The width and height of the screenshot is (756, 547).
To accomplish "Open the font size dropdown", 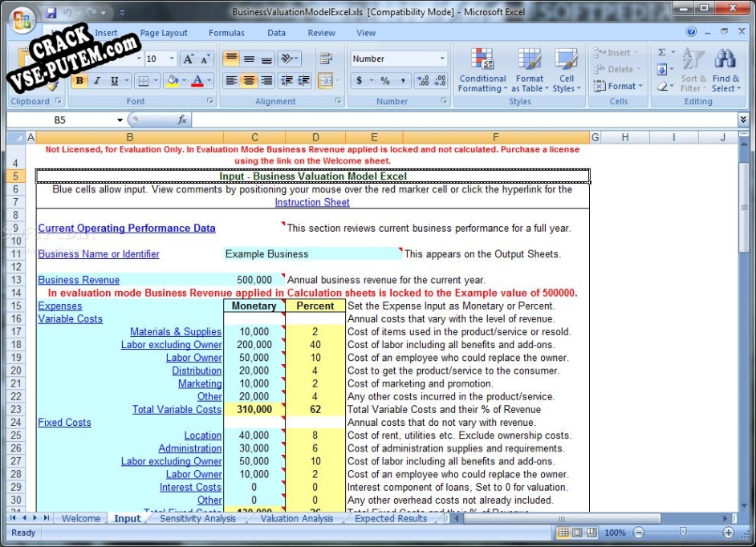I will tap(172, 59).
